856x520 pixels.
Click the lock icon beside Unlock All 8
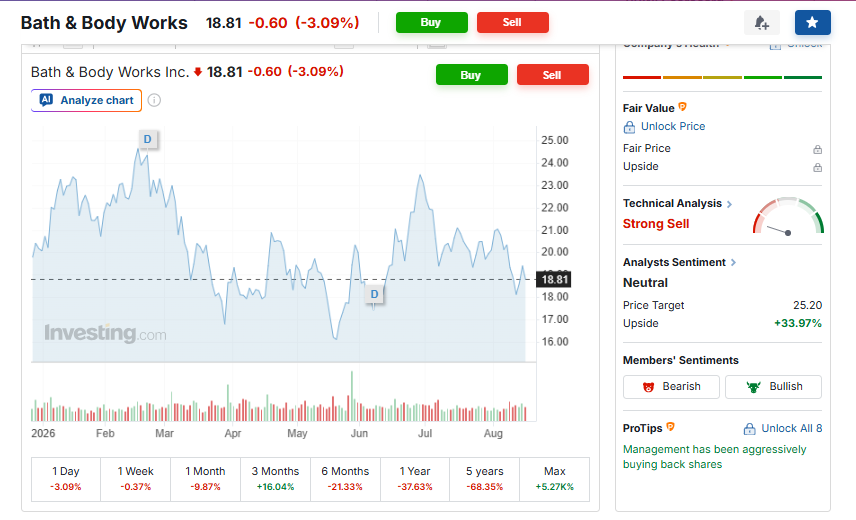click(x=750, y=429)
